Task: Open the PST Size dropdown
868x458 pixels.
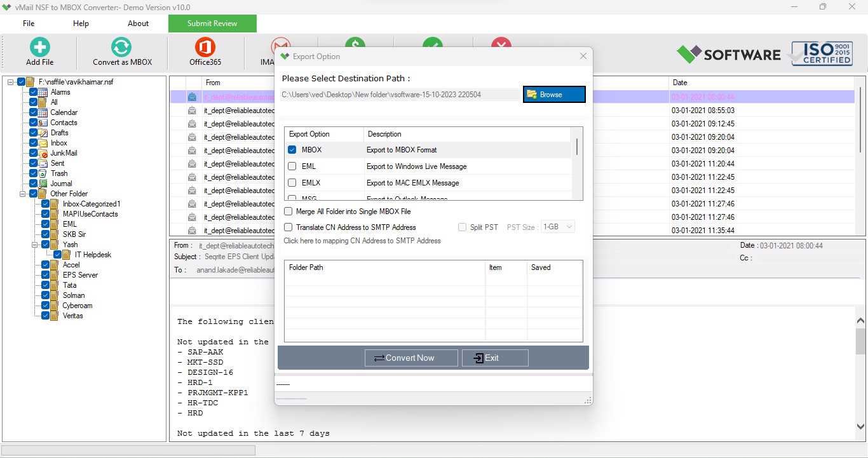Action: point(558,227)
